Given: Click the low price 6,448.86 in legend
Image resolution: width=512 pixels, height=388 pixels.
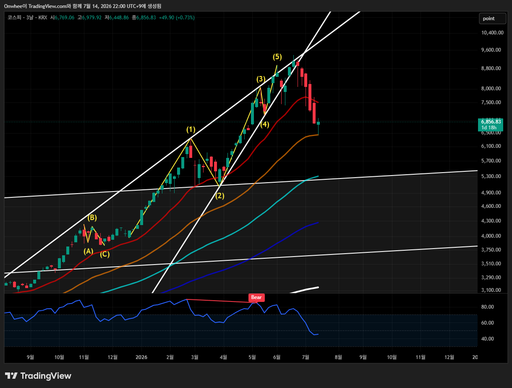Looking at the screenshot, I should [x=117, y=17].
